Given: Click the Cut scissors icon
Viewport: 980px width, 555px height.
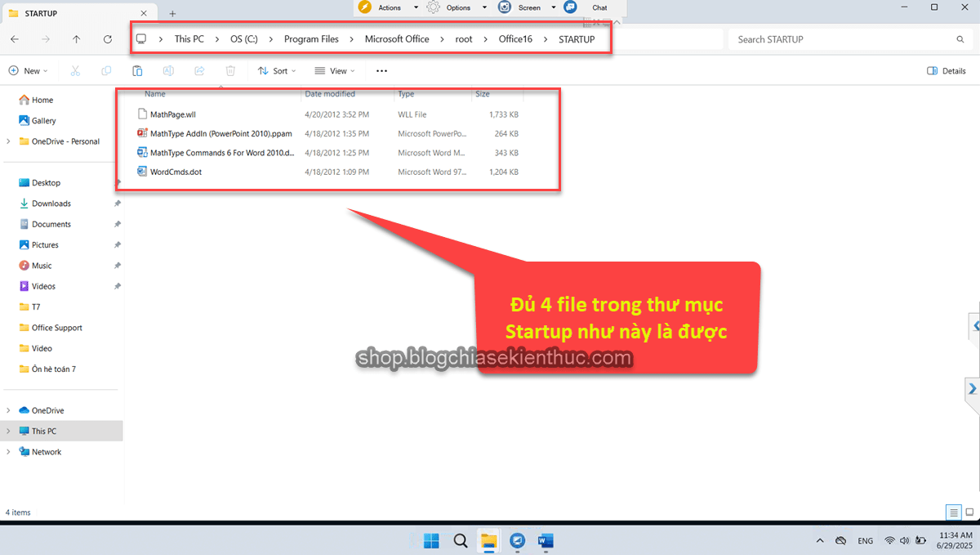Looking at the screenshot, I should tap(75, 71).
